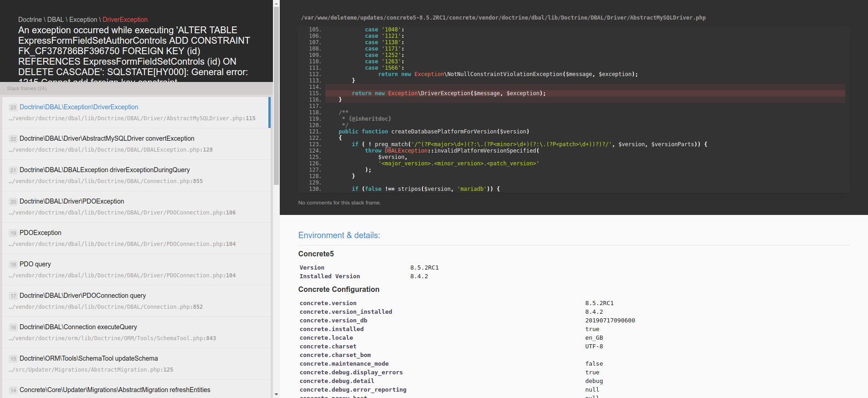The width and height of the screenshot is (868, 398).
Task: Click the Environment & details heading
Action: pos(339,235)
